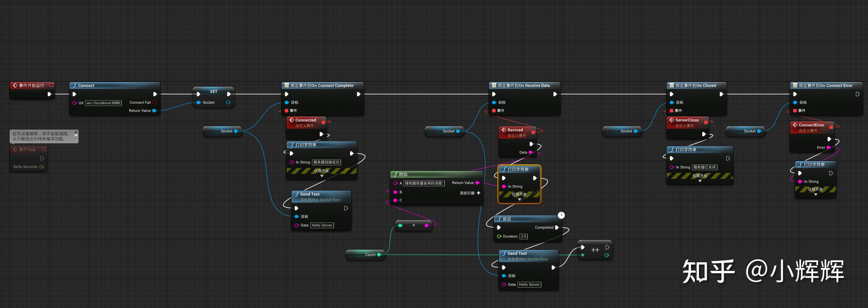The image size is (868, 308).
Task: Click the Connect Fail output pin
Action: tap(154, 103)
